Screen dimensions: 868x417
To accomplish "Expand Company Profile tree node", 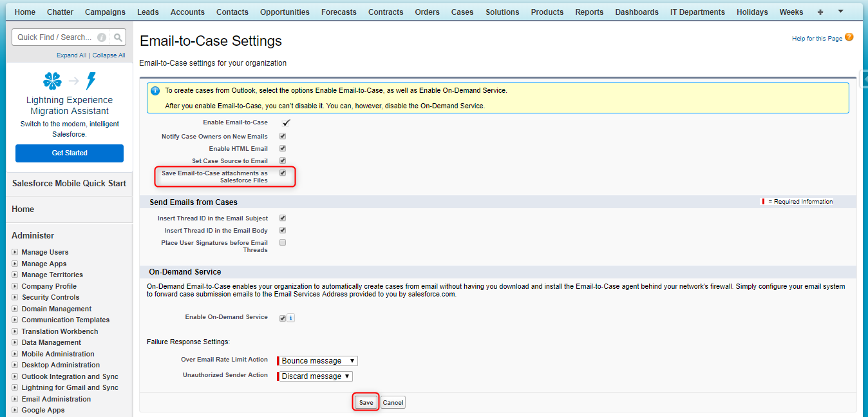I will tap(15, 286).
